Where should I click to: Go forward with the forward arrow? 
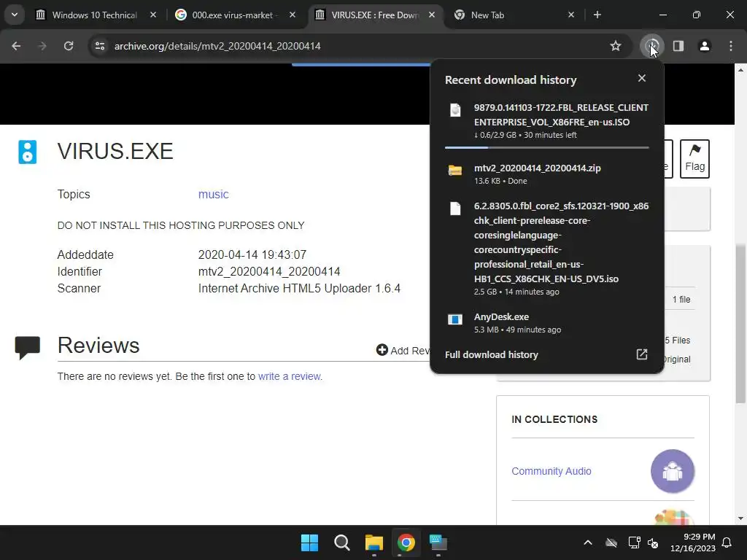(42, 46)
